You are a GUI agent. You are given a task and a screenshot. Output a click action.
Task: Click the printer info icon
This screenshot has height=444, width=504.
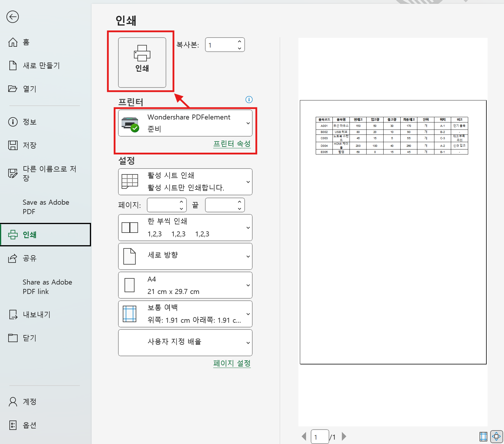249,100
